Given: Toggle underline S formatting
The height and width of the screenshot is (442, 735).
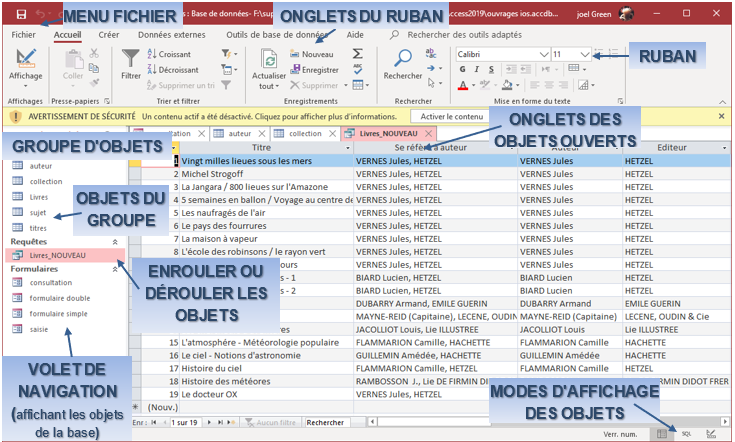Looking at the screenshot, I should pyautogui.click(x=491, y=69).
